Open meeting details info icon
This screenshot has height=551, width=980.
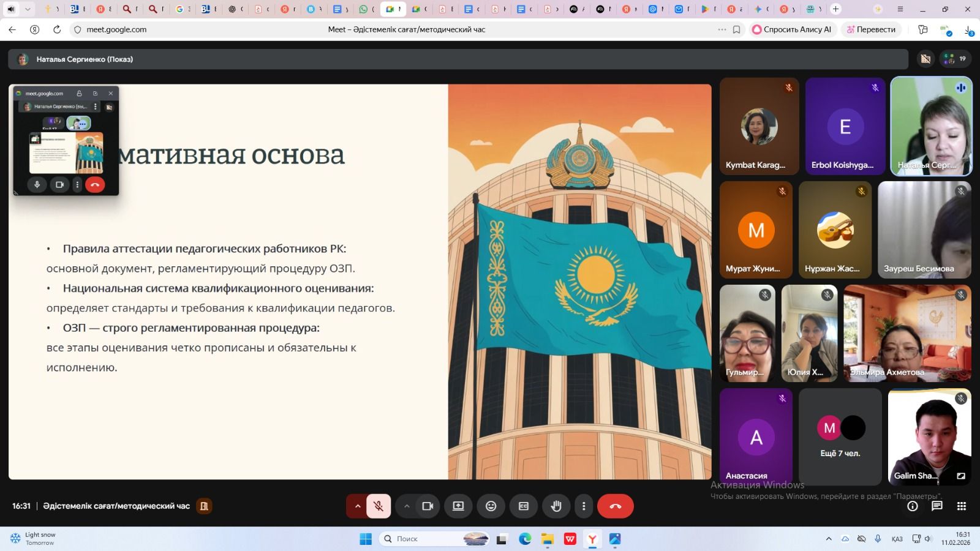(x=913, y=506)
